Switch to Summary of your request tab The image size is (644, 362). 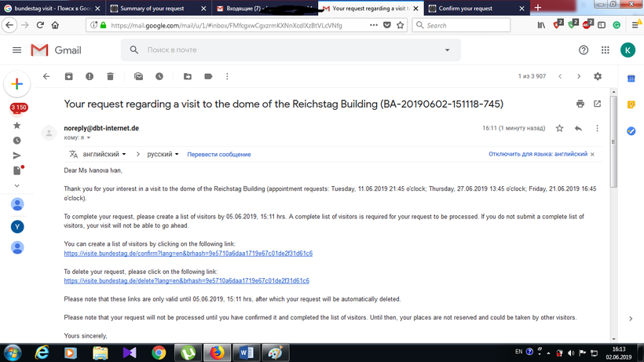click(159, 8)
